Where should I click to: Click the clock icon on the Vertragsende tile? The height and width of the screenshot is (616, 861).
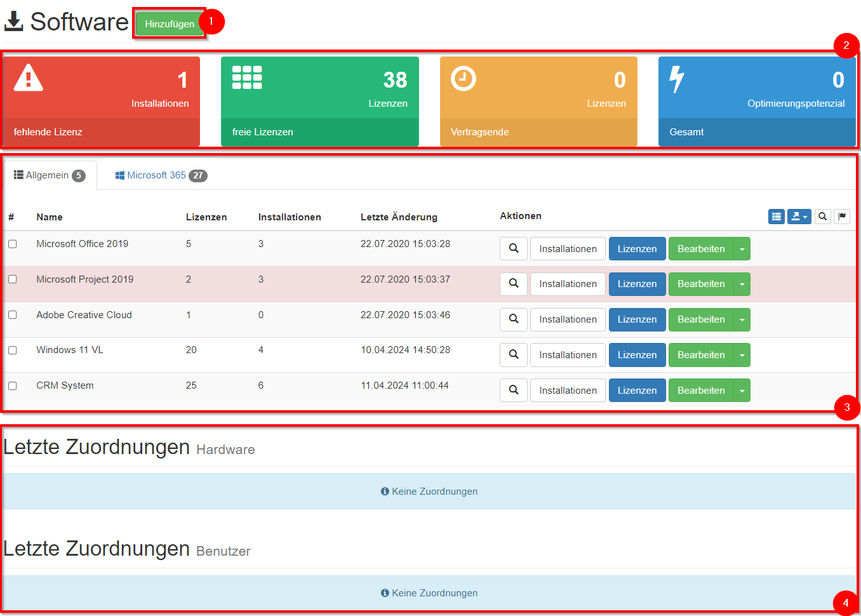coord(462,77)
